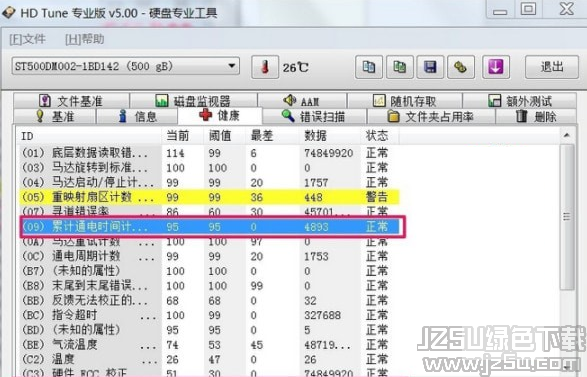Screen dimensions: 587x377
Task: Switch to the 文件基准 tab
Action: click(x=71, y=101)
